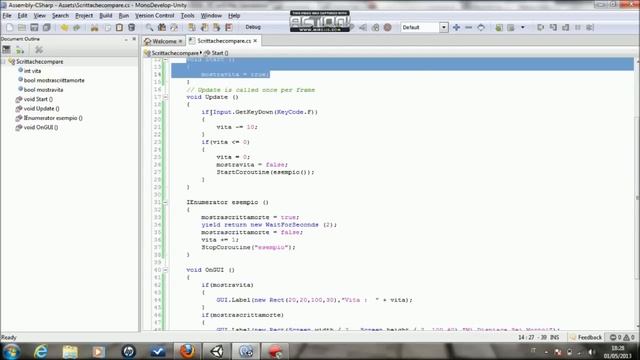Collapse the void Update() code fold marker
The image size is (640, 360).
click(165, 97)
